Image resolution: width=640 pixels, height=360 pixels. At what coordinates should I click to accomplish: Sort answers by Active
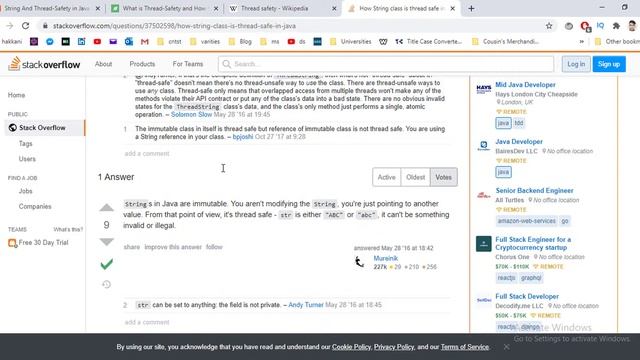tap(387, 177)
